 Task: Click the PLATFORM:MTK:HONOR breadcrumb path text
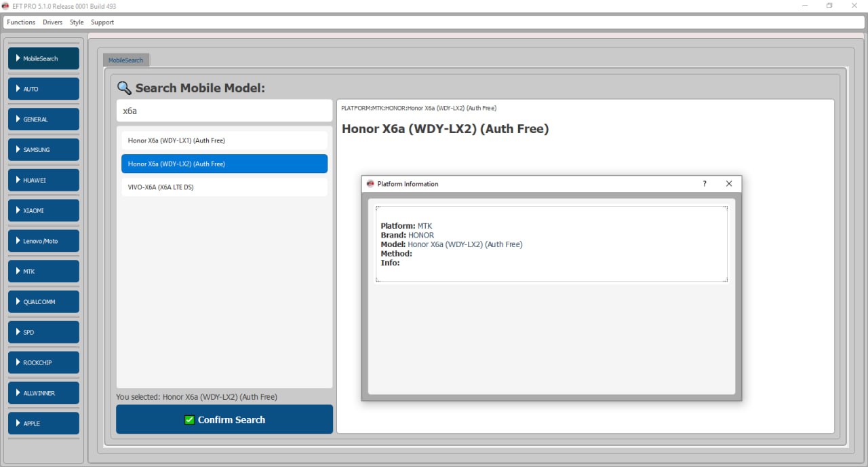pos(418,109)
